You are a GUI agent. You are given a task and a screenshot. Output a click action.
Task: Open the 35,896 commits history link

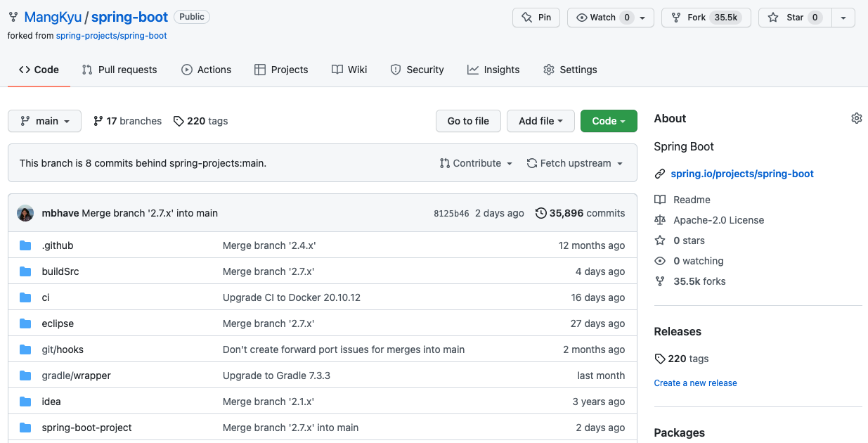(580, 213)
